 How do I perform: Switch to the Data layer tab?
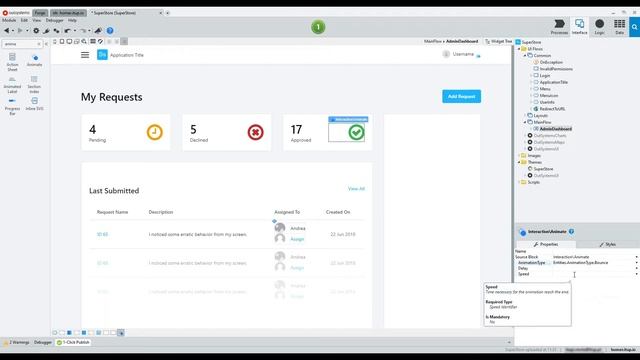(619, 27)
